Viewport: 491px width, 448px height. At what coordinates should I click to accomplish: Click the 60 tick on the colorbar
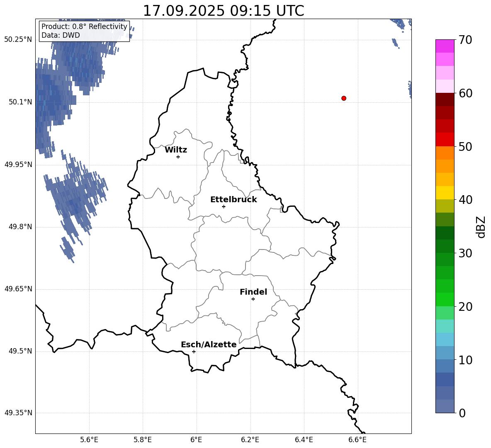(465, 93)
